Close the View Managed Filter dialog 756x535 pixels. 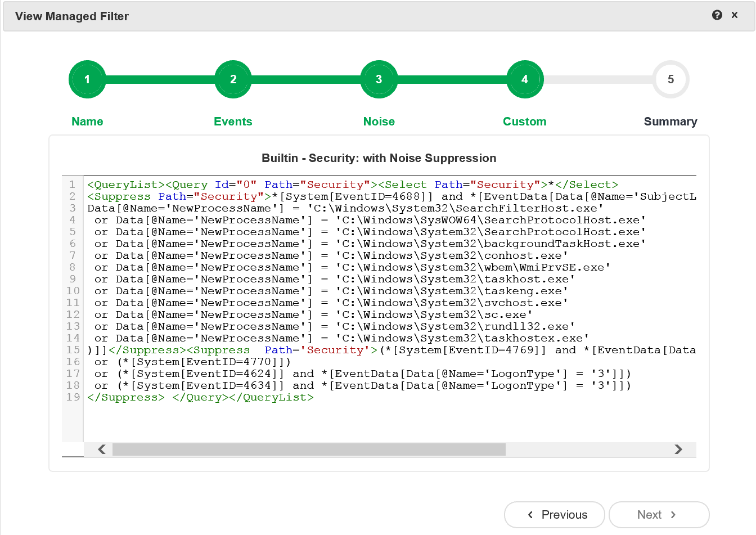point(735,15)
